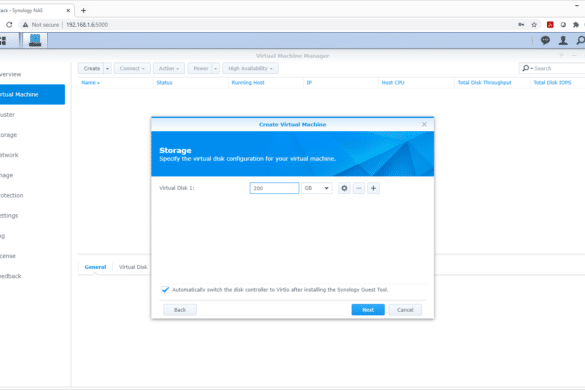Viewport: 585px width, 390px height.
Task: Open virtual disk settings gear
Action: coord(344,188)
